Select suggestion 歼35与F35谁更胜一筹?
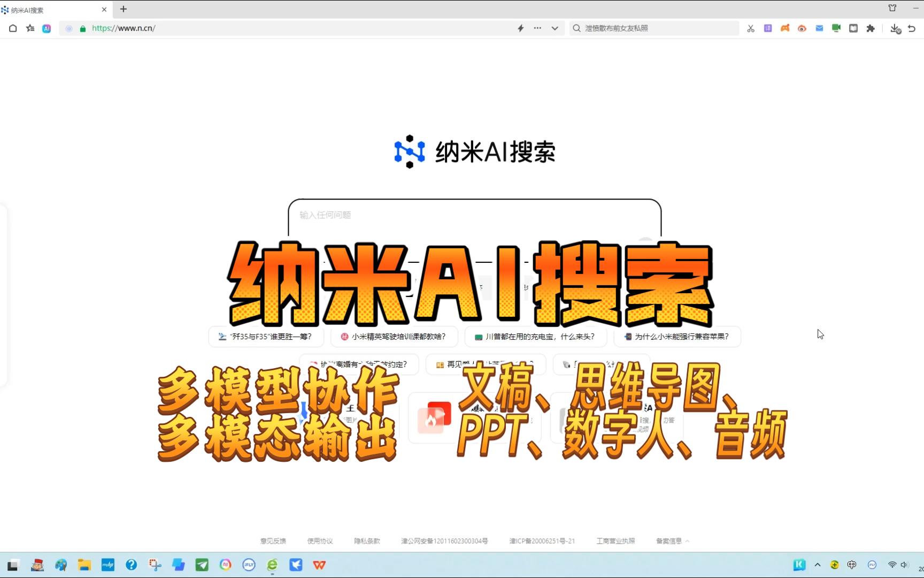Viewport: 924px width, 578px height. pos(266,337)
